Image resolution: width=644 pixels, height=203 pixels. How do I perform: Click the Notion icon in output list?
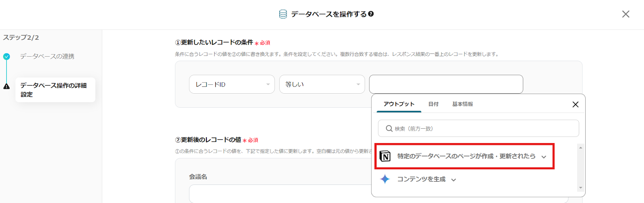click(x=385, y=156)
